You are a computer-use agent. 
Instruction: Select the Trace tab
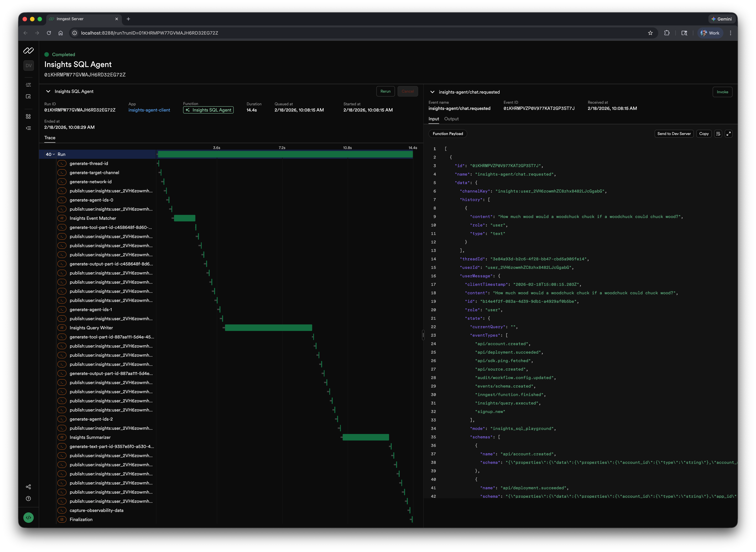point(50,138)
